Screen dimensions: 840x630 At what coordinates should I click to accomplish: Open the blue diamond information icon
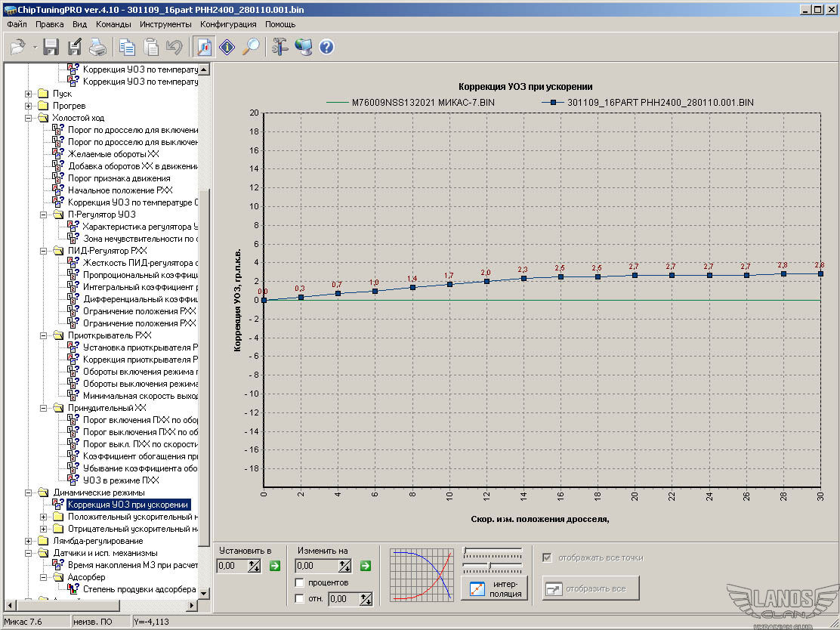(x=227, y=47)
